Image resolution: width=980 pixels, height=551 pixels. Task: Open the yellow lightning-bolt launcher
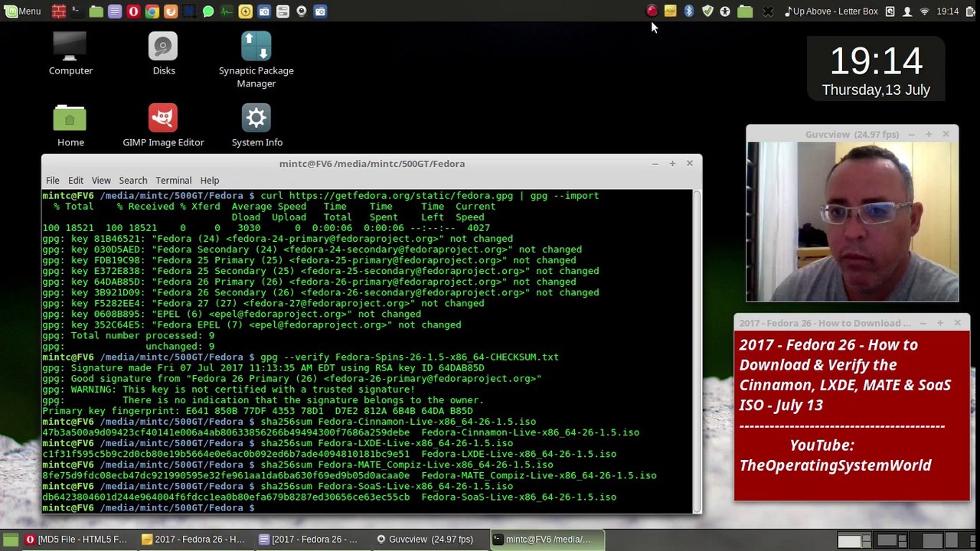click(x=245, y=11)
